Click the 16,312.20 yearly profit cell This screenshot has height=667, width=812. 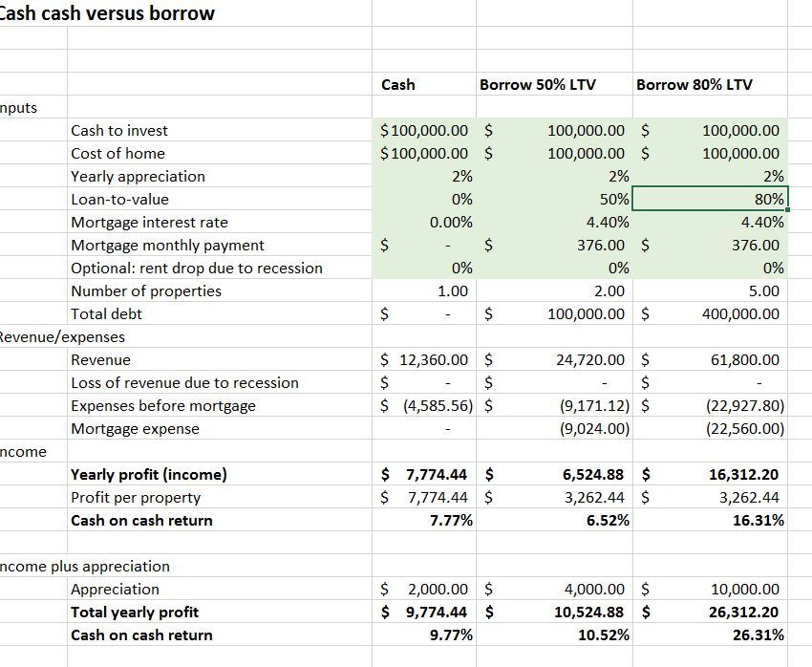coord(710,474)
